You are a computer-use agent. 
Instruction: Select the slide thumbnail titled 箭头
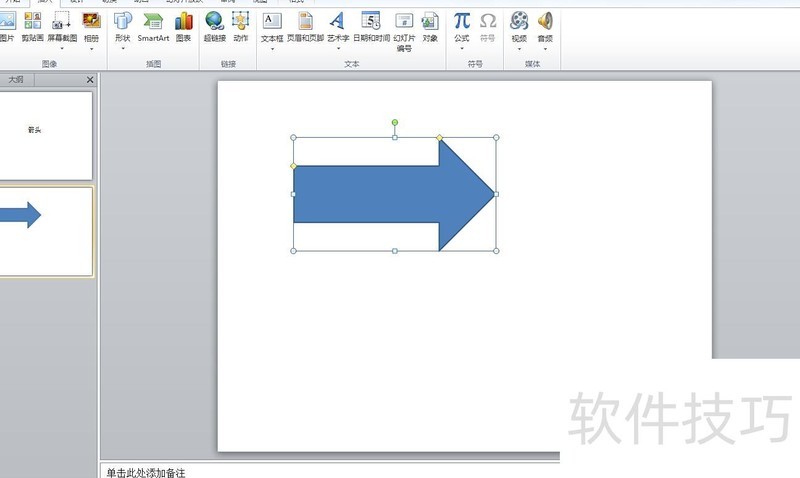pyautogui.click(x=46, y=135)
